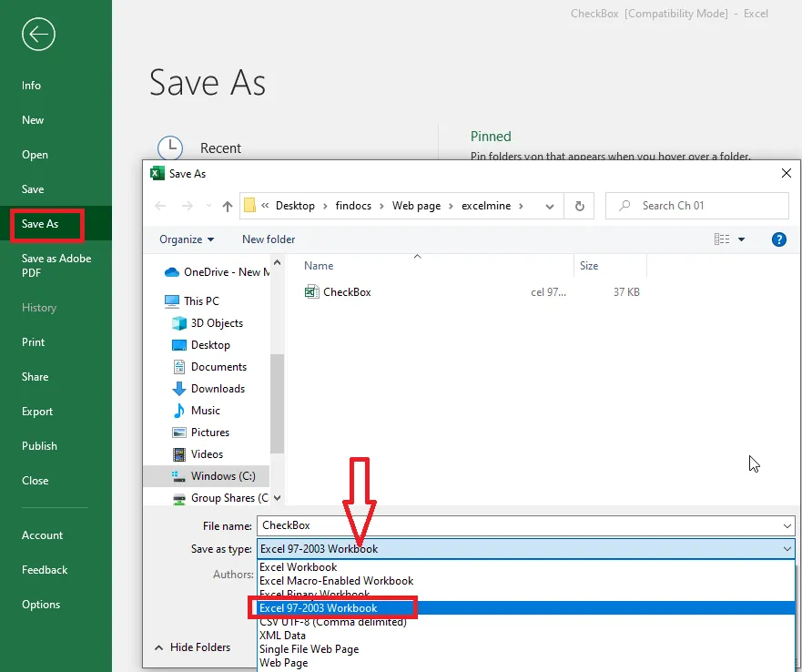Sort by the Size column header
802x672 pixels.
(589, 266)
